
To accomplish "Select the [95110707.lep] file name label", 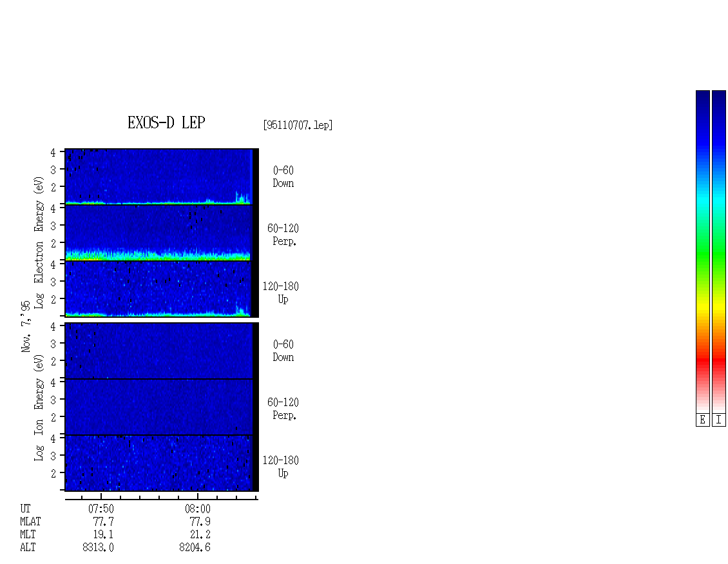I will tap(298, 125).
